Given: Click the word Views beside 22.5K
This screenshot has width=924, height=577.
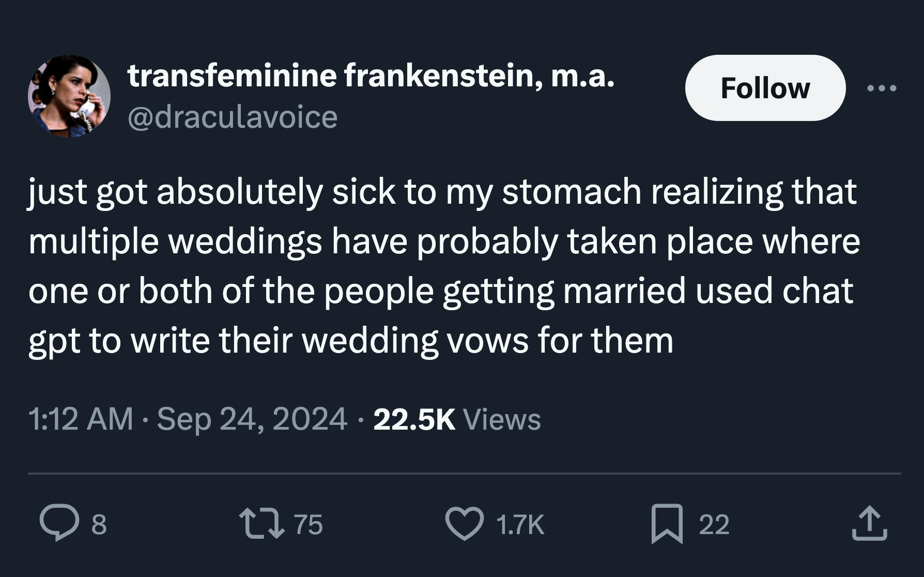Looking at the screenshot, I should [502, 419].
